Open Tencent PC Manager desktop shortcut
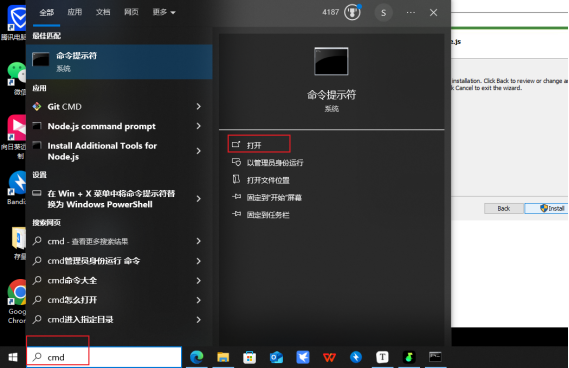Viewport: 569px width, 368px height. pyautogui.click(x=14, y=23)
